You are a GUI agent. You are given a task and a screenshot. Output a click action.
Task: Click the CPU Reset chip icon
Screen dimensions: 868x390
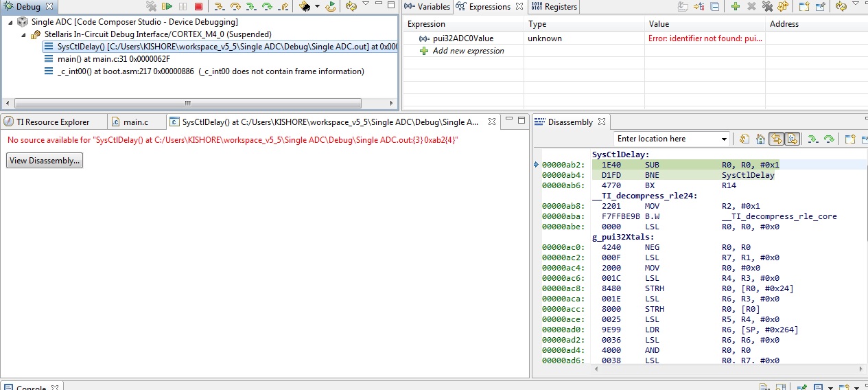[x=305, y=7]
